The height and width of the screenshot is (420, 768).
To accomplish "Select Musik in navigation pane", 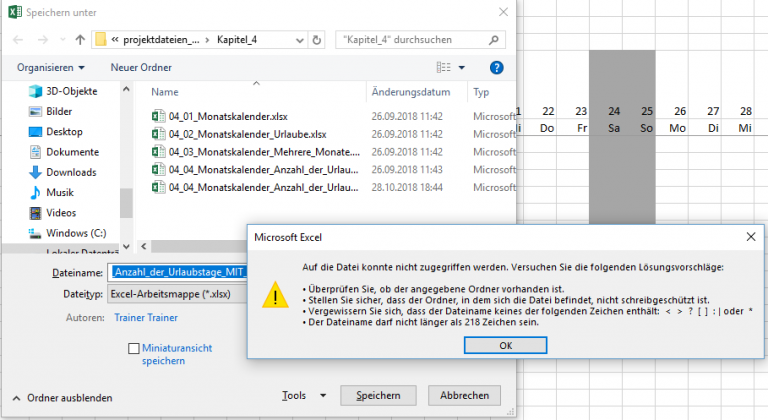I will click(x=51, y=193).
